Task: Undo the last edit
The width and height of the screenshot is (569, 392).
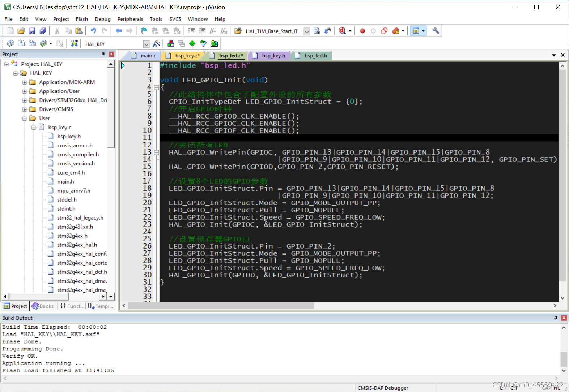Action: click(93, 31)
